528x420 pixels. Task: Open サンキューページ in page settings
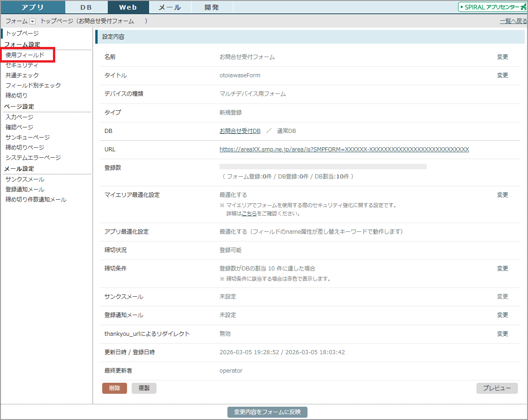coord(28,137)
